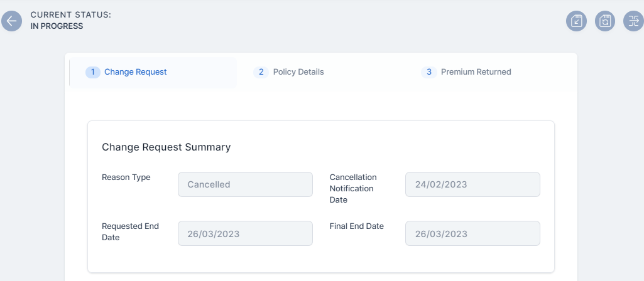Click the Cancellation Notification Date label
The width and height of the screenshot is (644, 281).
[353, 188]
